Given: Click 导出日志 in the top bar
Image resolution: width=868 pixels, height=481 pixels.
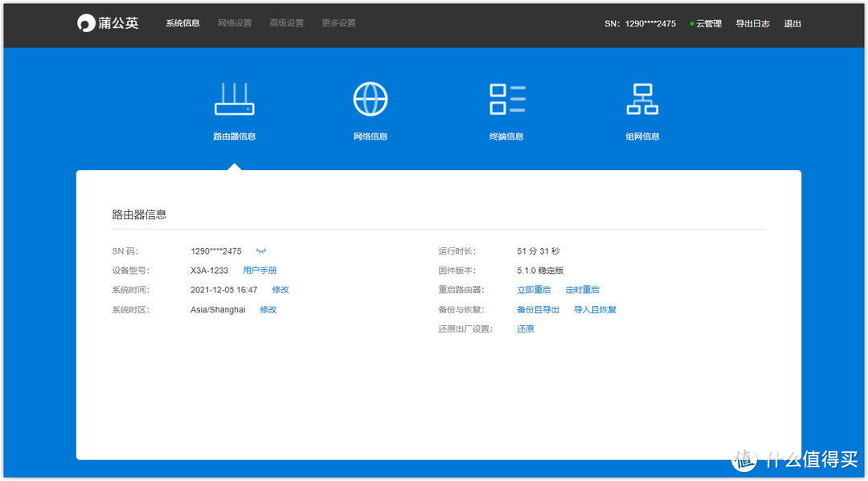Looking at the screenshot, I should click(752, 23).
